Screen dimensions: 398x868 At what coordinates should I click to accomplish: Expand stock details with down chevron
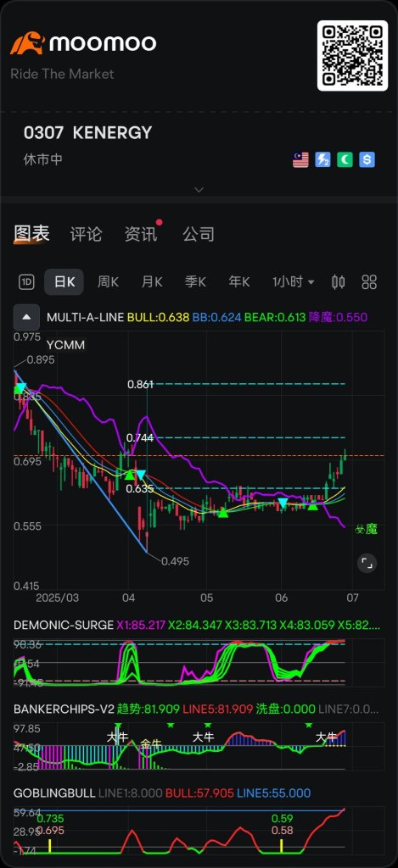[x=199, y=189]
